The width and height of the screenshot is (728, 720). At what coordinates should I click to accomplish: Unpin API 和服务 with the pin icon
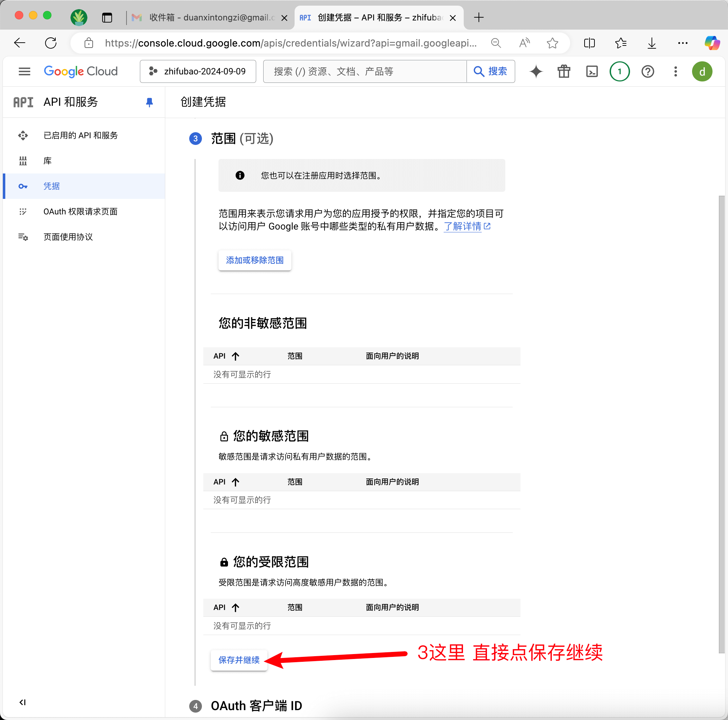point(149,102)
